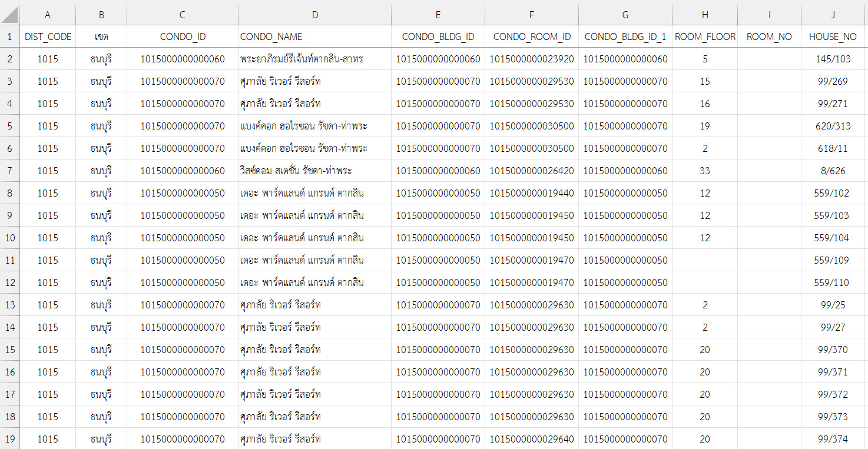This screenshot has width=868, height=449.
Task: Select the column H header
Action: tap(705, 14)
